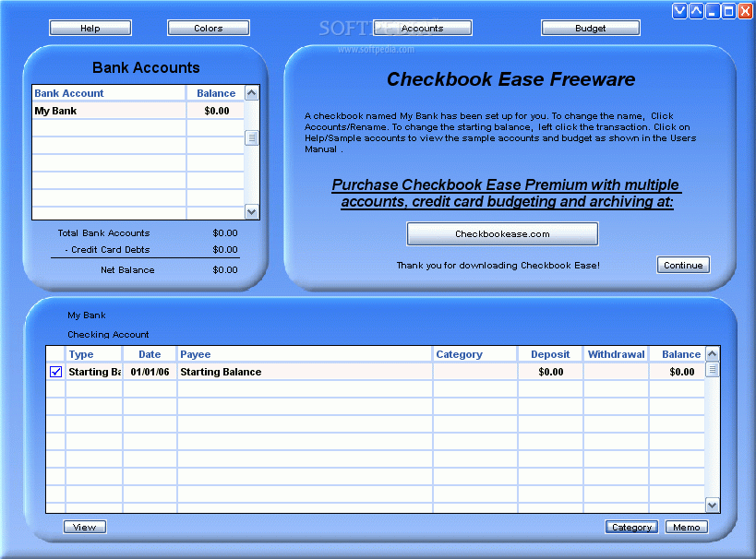Viewport: 756px width, 559px height.
Task: Click the Starting Balance payee cell
Action: tap(305, 372)
